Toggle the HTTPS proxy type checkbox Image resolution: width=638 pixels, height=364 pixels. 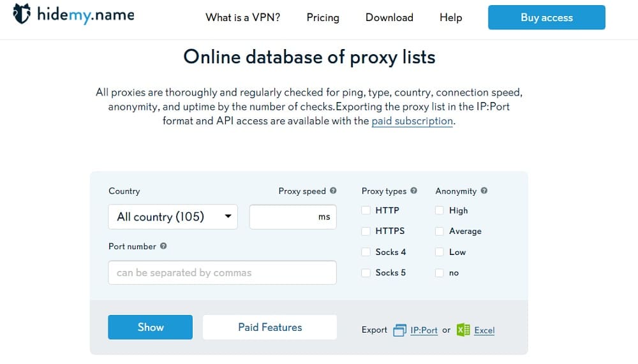tap(366, 231)
